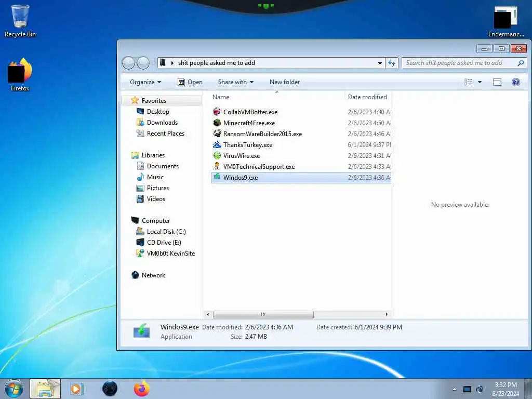Image resolution: width=532 pixels, height=399 pixels.
Task: Click the Windows Explorer taskbar button
Action: pyautogui.click(x=45, y=389)
